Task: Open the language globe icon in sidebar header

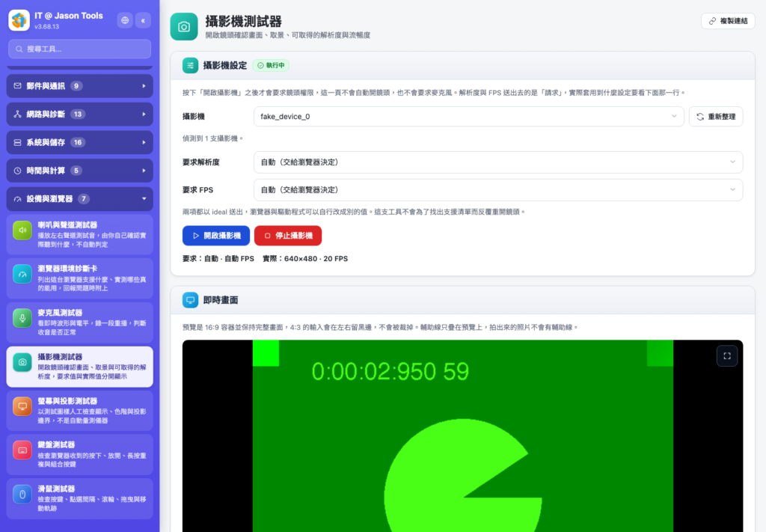Action: click(125, 20)
